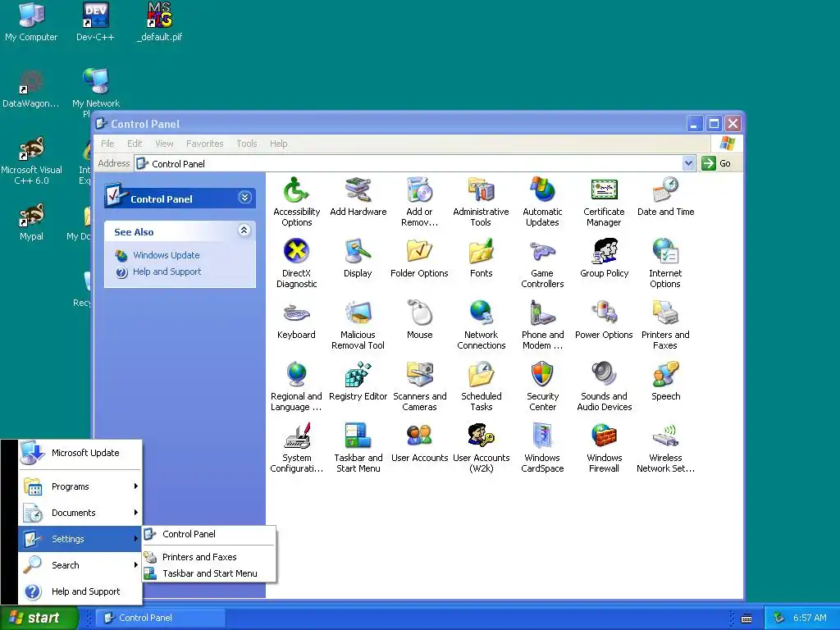Expand Documents submenu in Start menu
This screenshot has width=840, height=630.
[x=80, y=513]
